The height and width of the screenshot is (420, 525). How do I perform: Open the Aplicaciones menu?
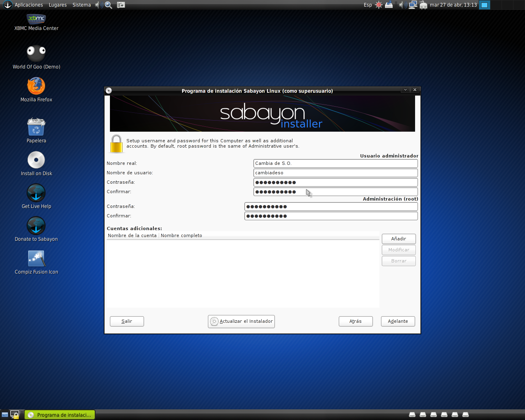(29, 5)
